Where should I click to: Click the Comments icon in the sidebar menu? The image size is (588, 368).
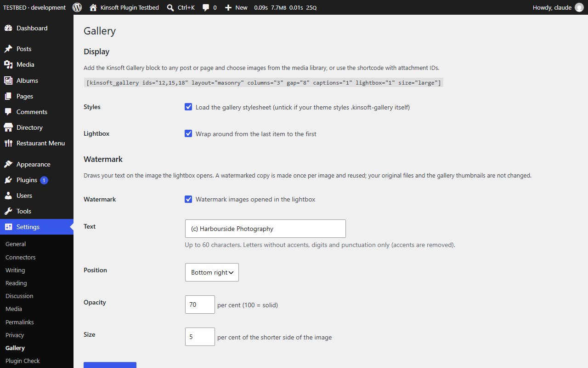click(x=8, y=112)
